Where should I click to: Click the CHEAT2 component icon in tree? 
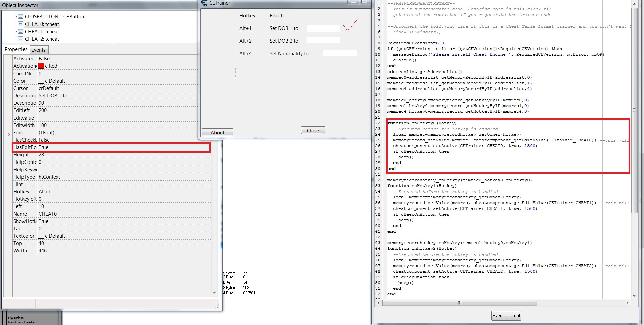[x=20, y=39]
